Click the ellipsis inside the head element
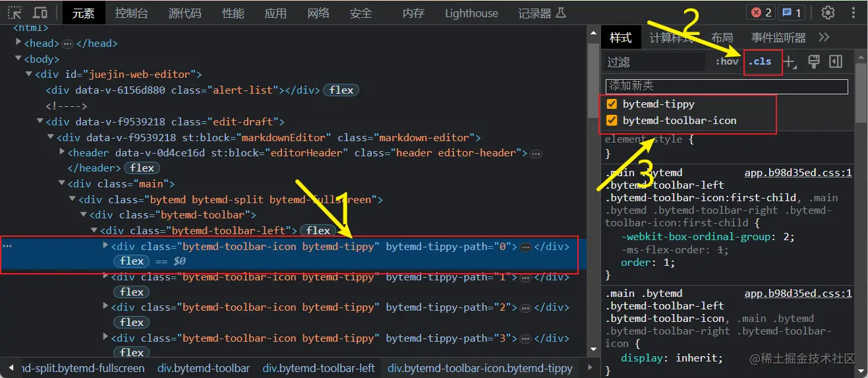This screenshot has height=378, width=868. 67,44
